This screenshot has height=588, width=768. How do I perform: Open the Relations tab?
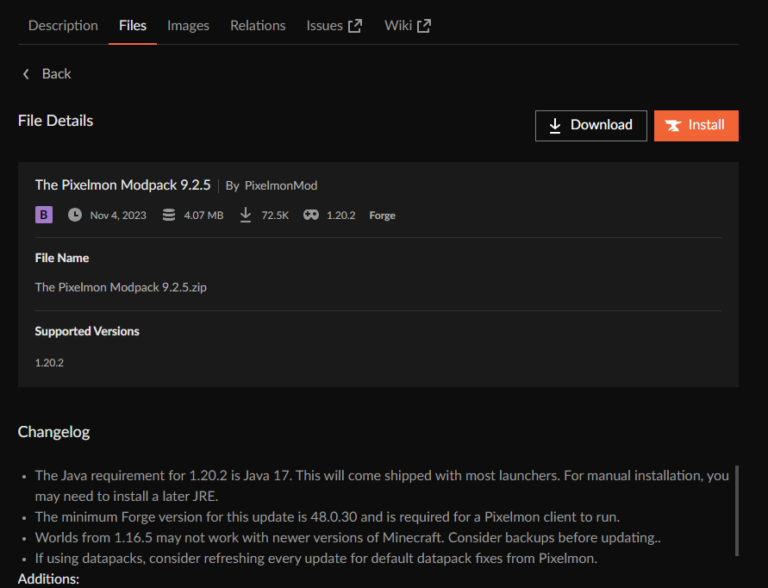coord(257,25)
